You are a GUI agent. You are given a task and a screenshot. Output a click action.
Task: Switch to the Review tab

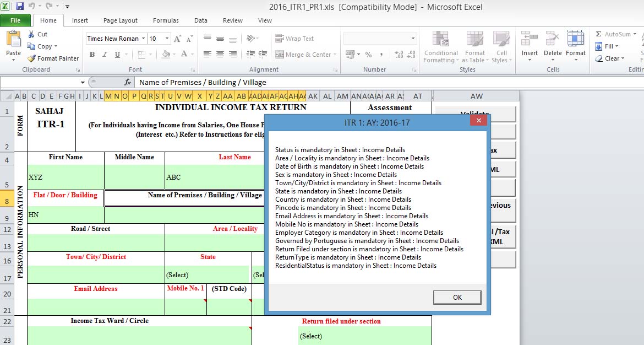click(x=233, y=20)
